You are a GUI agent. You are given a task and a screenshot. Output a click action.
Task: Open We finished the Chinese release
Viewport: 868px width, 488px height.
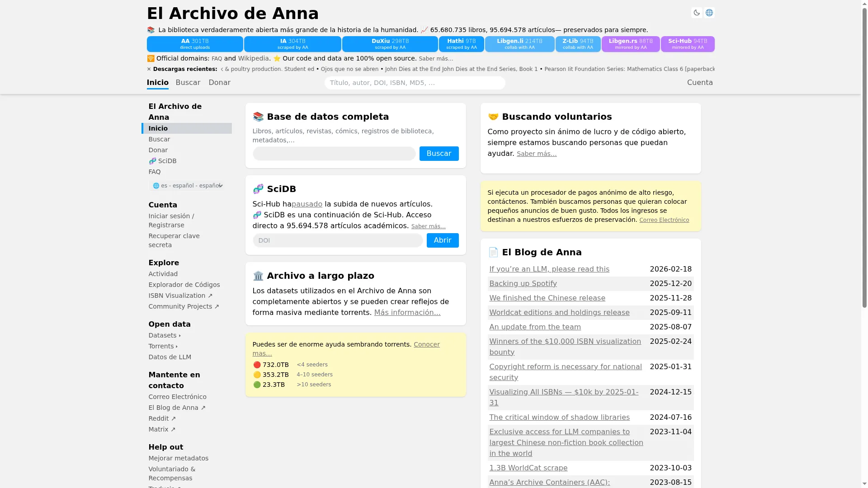[547, 298]
